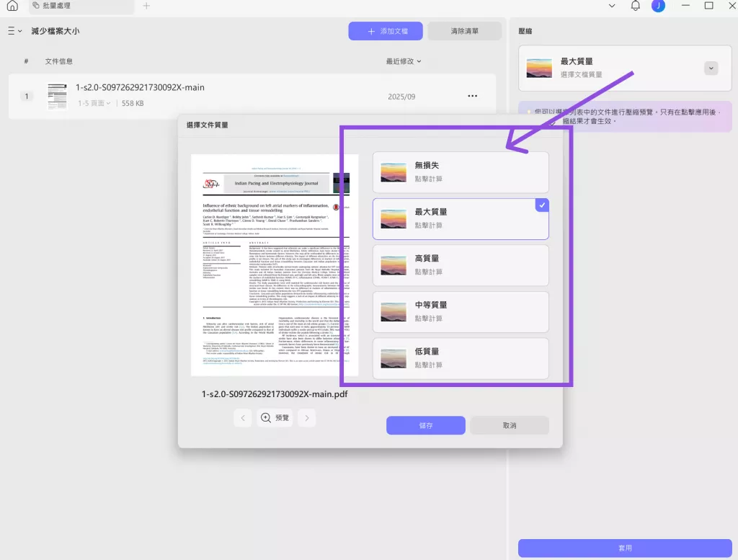Click the 558 KB file size text
738x560 pixels.
[x=133, y=103]
